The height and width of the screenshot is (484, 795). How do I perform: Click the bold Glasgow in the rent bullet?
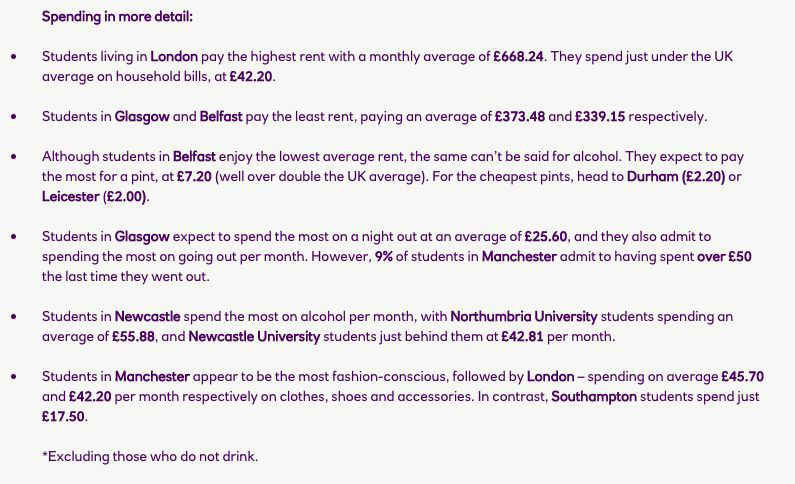click(x=142, y=117)
